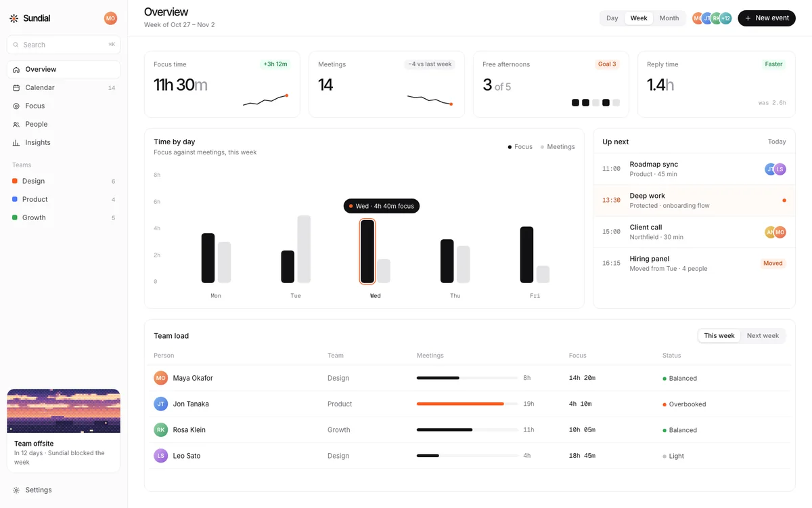Click the Faster reply time badge
Viewport: 812px width, 508px height.
(773, 64)
